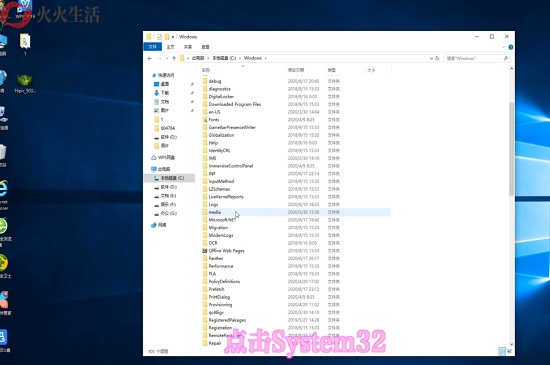550x365 pixels.
Task: Sort by the 修改日期 column header
Action: point(296,70)
